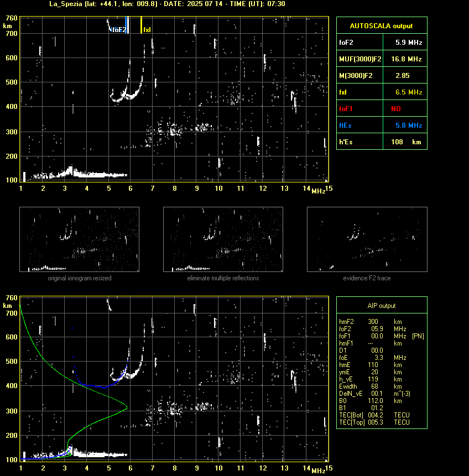469x476 pixels.
Task: Click the 'evidence F2 trace' caption
Action: coord(367,278)
